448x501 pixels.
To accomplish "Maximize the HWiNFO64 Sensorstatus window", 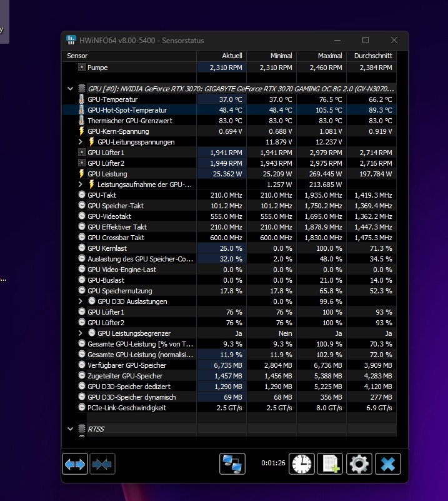I will point(366,40).
